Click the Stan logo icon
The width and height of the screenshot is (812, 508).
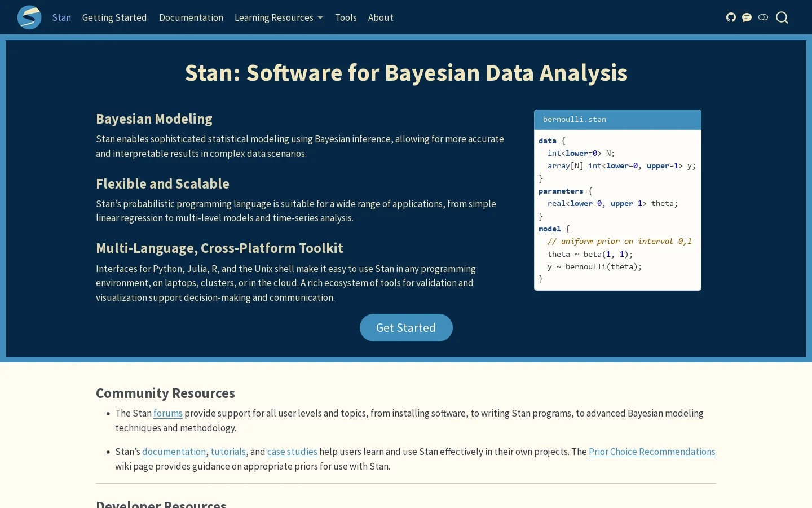pyautogui.click(x=29, y=17)
